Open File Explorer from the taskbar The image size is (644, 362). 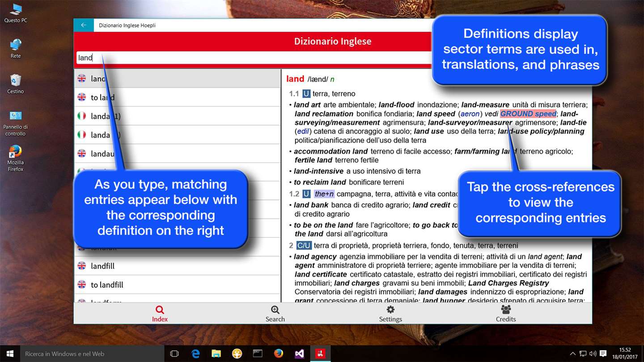tap(216, 354)
